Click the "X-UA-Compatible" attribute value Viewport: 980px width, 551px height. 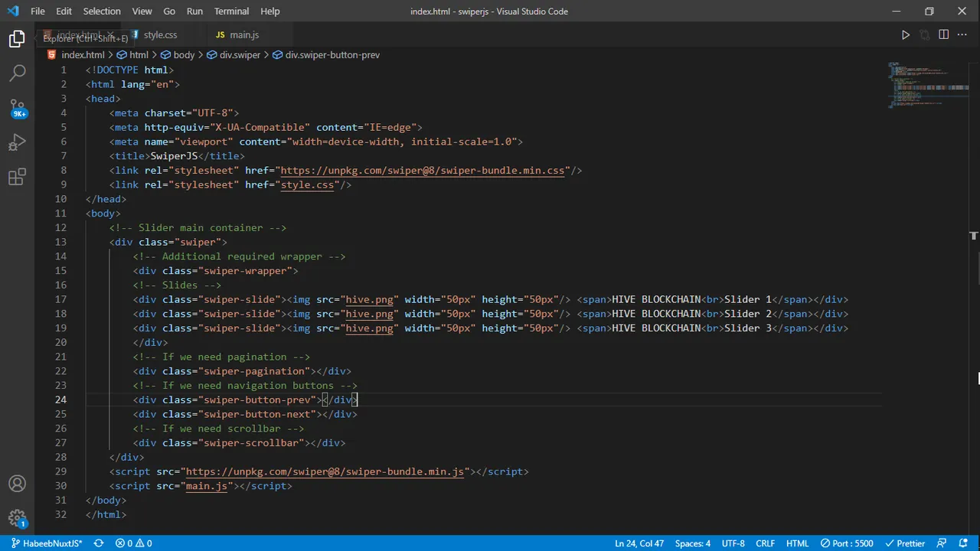[260, 127]
